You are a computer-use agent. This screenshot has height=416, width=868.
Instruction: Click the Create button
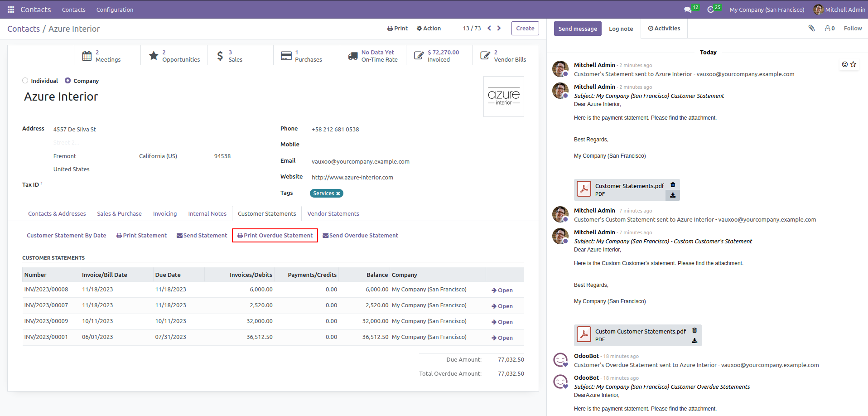coord(525,28)
